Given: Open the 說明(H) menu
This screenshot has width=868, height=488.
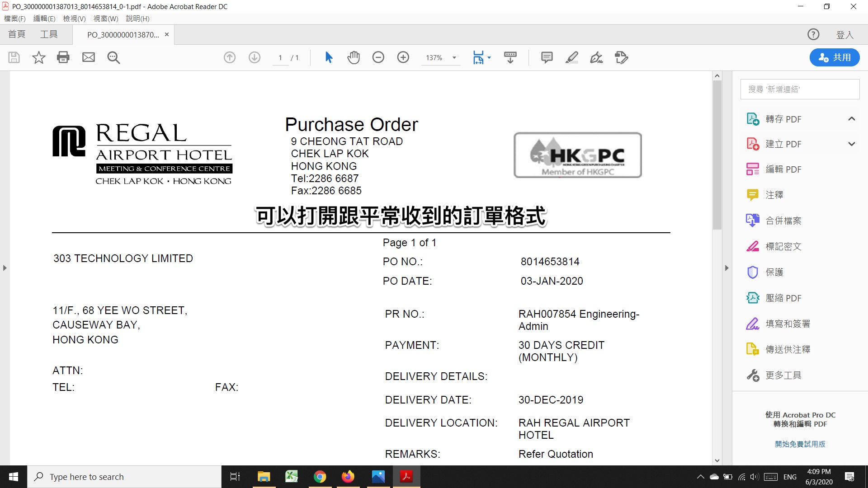Looking at the screenshot, I should 137,19.
